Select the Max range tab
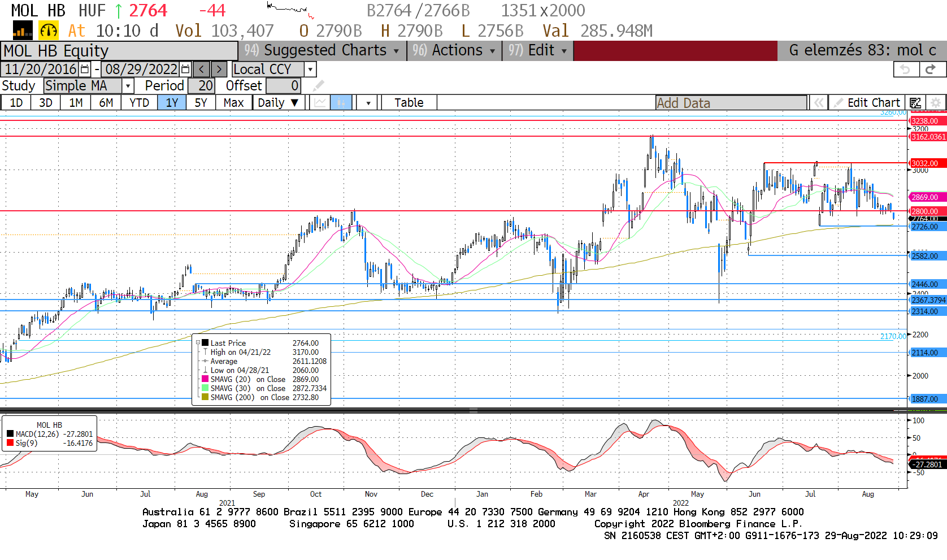This screenshot has height=560, width=947. [233, 102]
